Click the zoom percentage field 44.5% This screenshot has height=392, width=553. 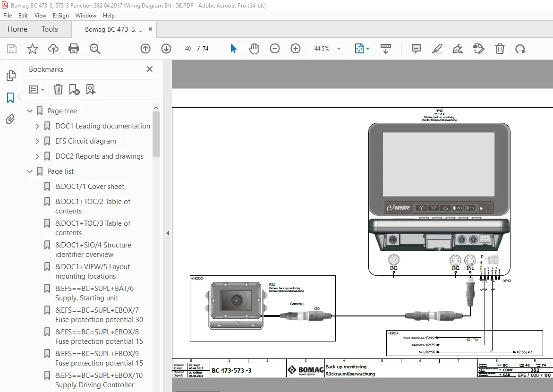(x=322, y=49)
